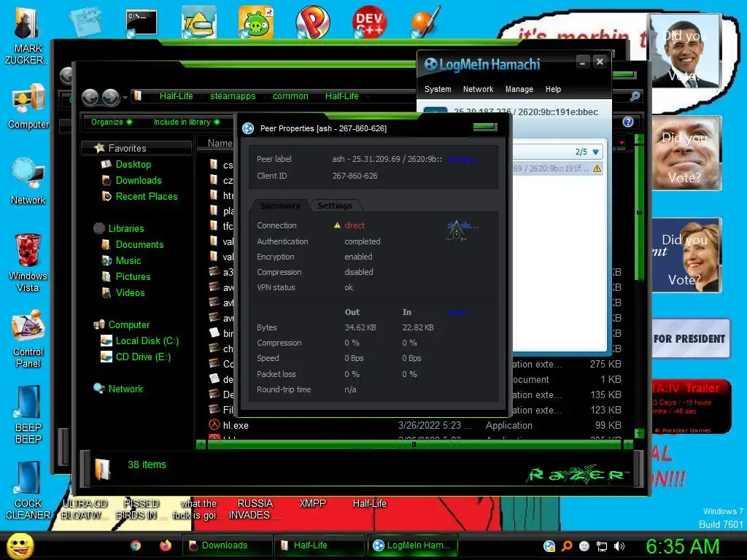Open the Computer desktop icon

[28, 106]
